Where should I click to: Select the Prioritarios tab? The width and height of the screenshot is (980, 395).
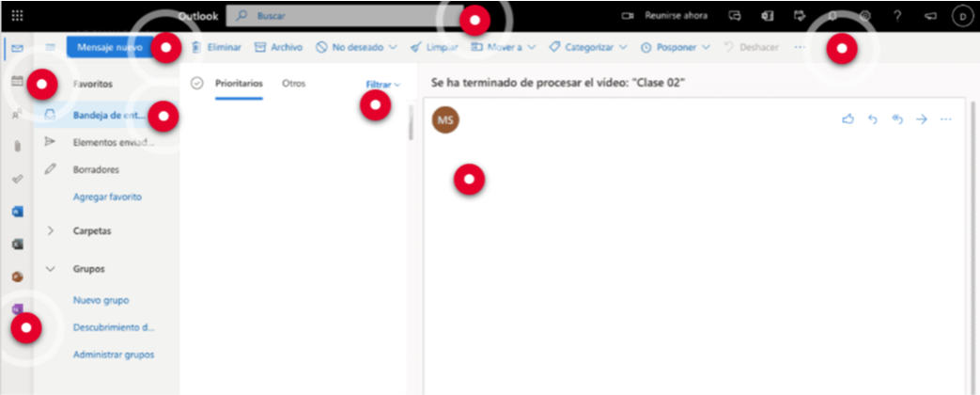point(239,83)
